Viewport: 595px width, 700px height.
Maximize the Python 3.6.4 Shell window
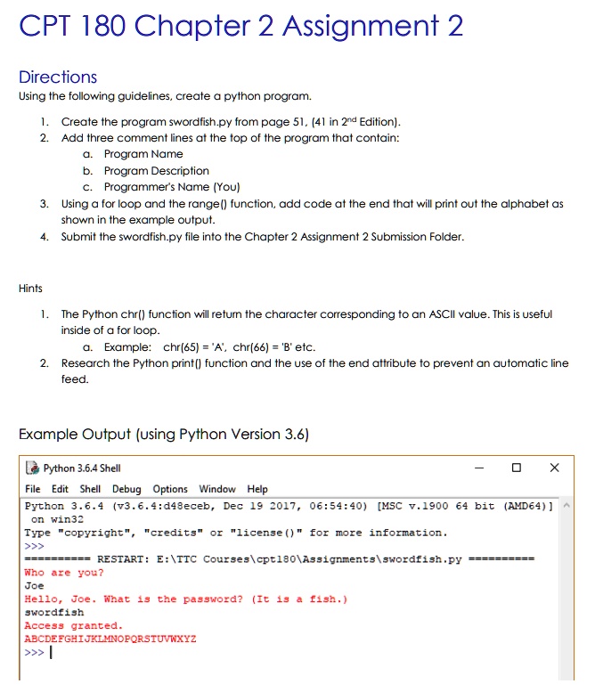tap(517, 468)
